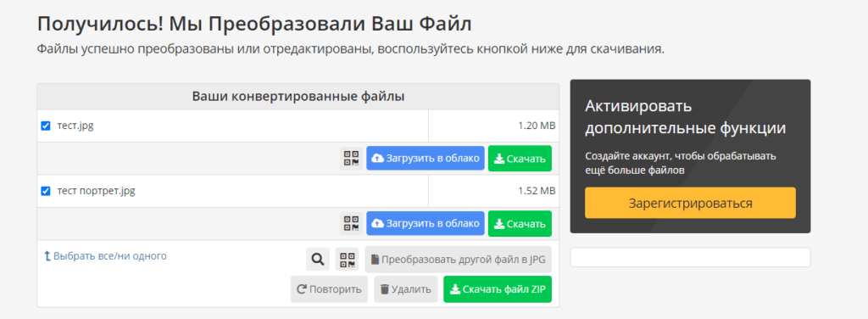Upload тест.jpg to the cloud
This screenshot has width=868, height=319.
click(x=426, y=159)
